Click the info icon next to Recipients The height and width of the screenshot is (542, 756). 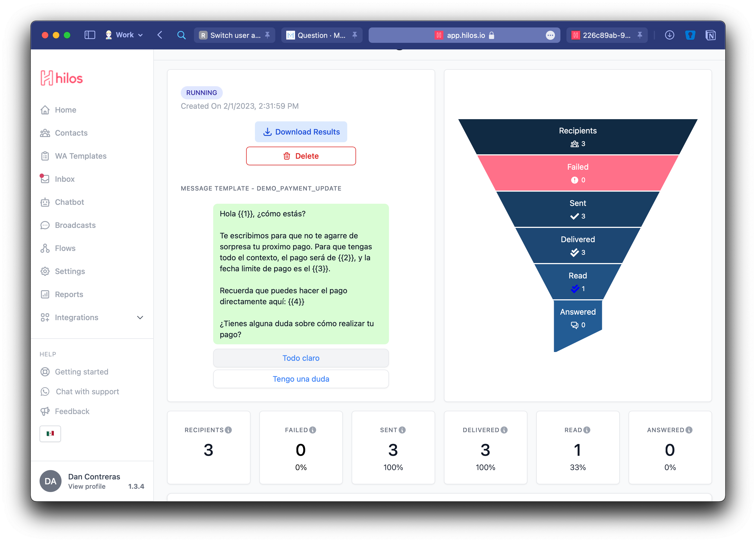click(228, 430)
